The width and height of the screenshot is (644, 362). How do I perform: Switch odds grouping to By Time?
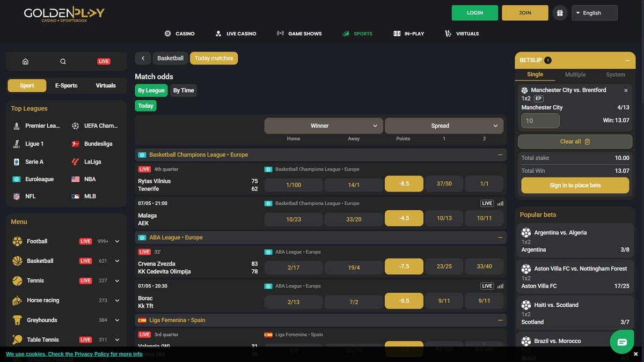tap(184, 90)
